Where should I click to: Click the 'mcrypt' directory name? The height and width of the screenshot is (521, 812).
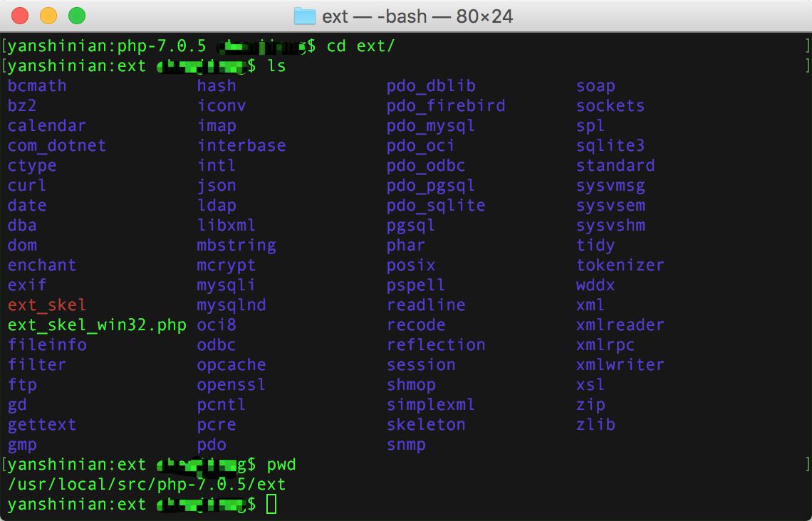click(x=227, y=265)
